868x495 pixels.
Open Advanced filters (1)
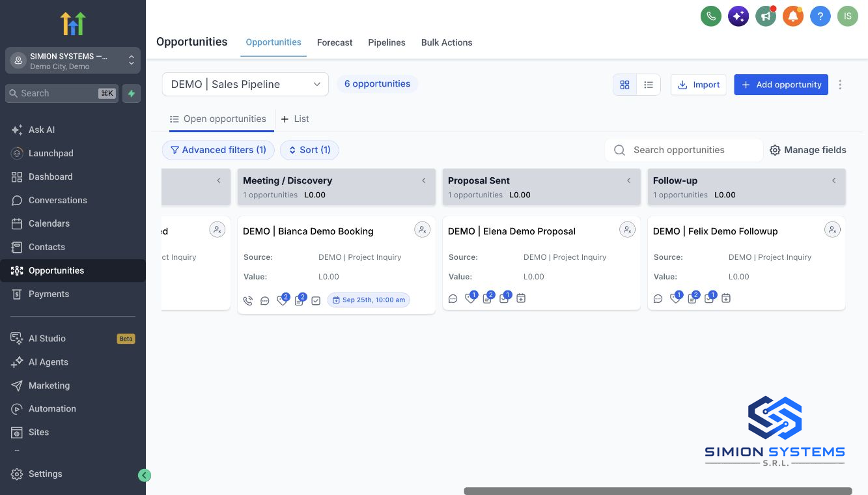[x=218, y=150]
